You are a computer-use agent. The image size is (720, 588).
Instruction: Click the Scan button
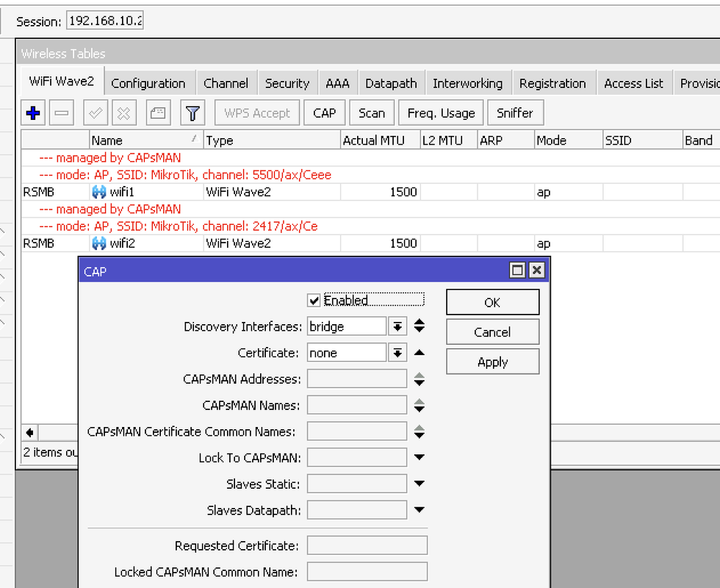372,112
